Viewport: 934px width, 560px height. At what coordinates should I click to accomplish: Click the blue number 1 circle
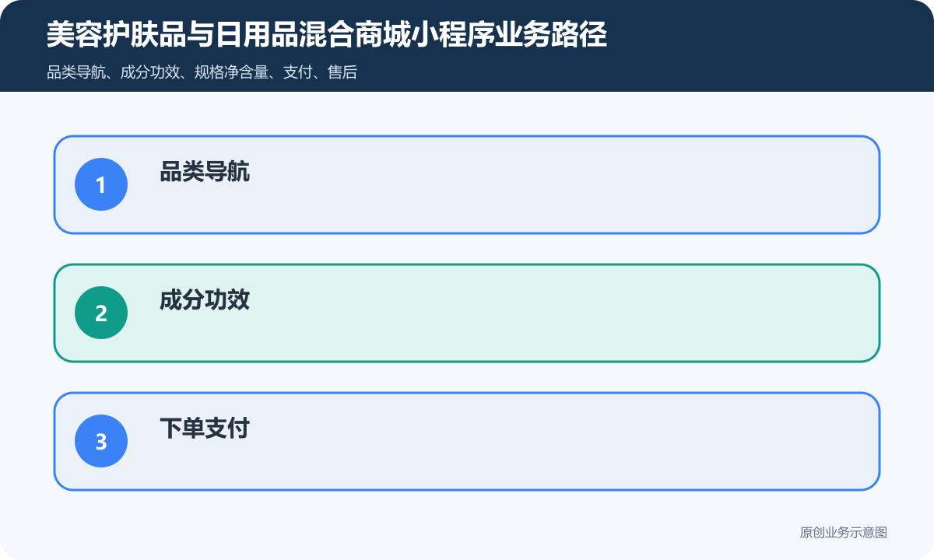[101, 184]
